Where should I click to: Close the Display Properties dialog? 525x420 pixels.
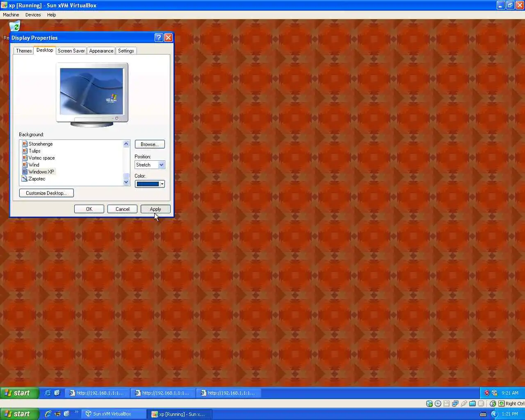click(168, 37)
